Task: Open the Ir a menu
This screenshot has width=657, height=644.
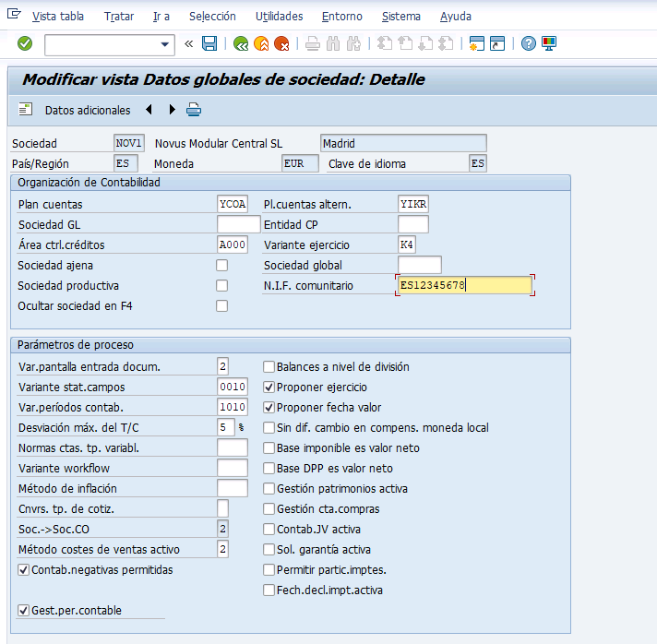Action: pyautogui.click(x=161, y=17)
